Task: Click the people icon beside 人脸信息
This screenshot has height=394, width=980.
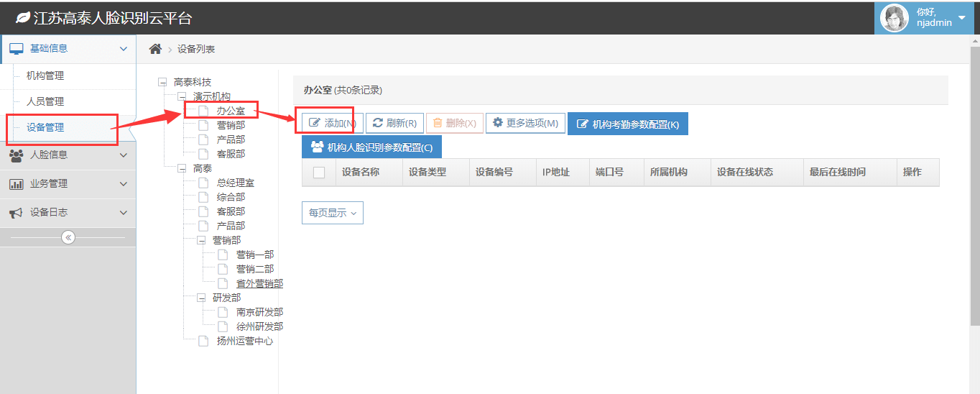Action: (17, 155)
